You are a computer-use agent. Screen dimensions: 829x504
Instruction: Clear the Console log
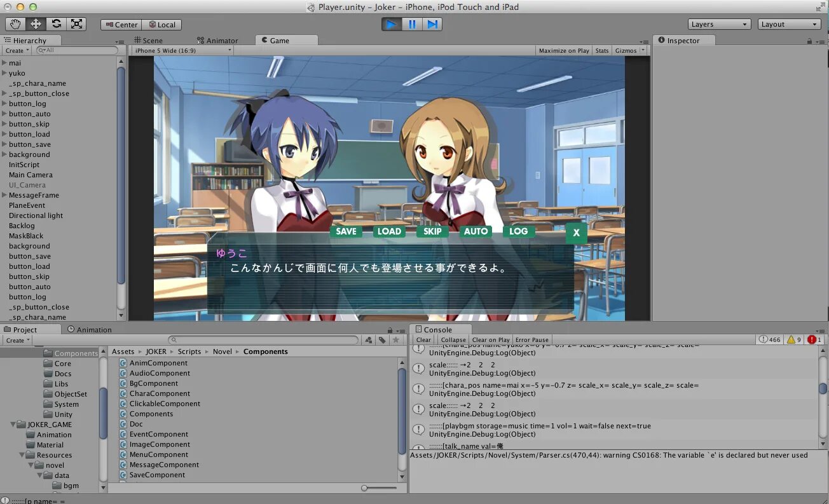coord(423,340)
